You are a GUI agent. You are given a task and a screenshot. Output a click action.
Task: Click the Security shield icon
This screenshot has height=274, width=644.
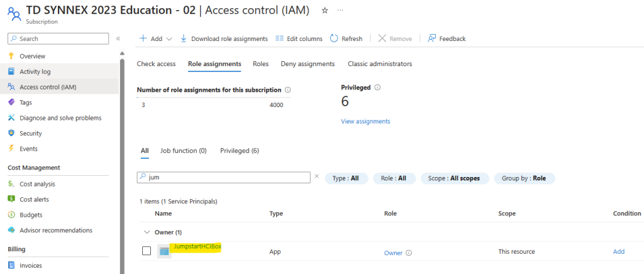(11, 134)
